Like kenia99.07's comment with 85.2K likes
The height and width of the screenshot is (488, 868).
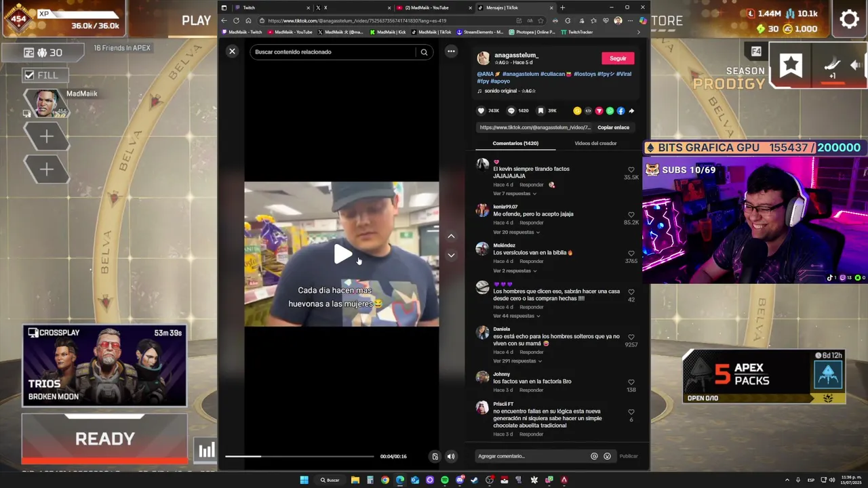(631, 215)
